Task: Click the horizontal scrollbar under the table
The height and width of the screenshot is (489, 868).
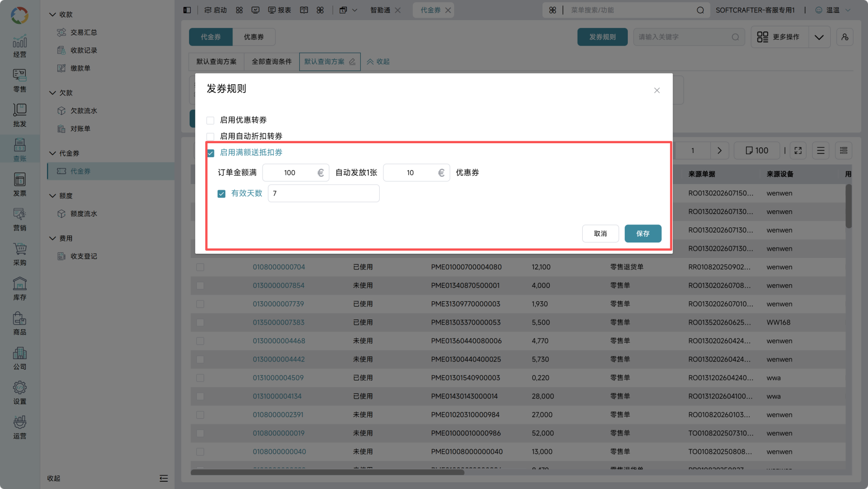Action: pos(328,472)
